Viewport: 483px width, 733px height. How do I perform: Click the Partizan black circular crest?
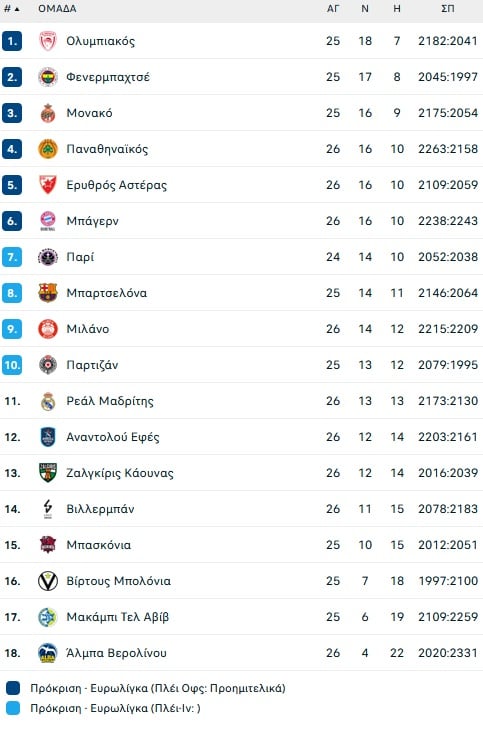coord(48,365)
